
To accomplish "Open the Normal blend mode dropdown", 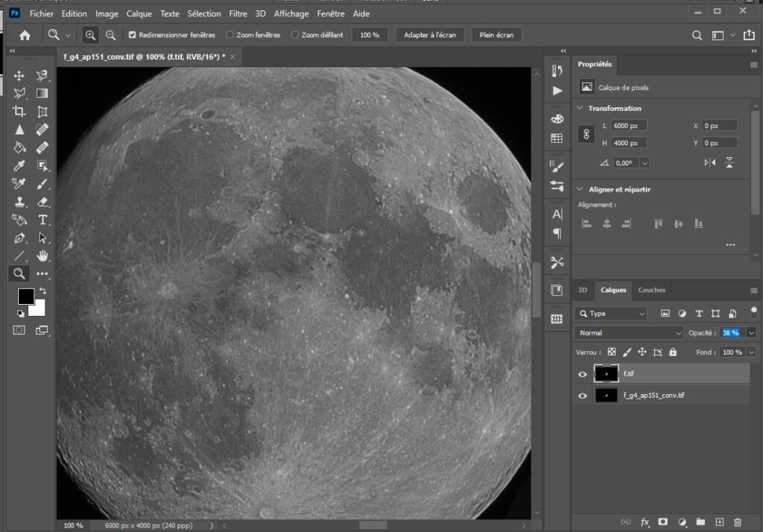I will tap(629, 333).
